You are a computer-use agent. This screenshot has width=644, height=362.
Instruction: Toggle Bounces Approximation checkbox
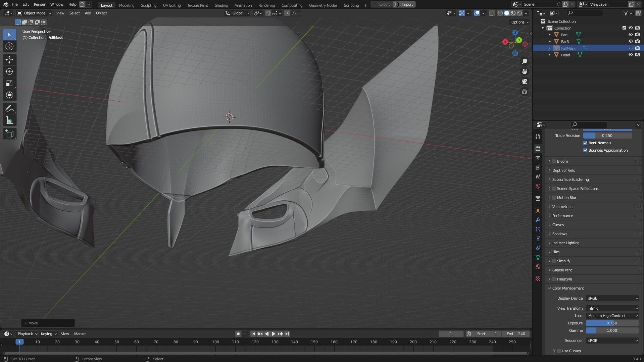585,150
